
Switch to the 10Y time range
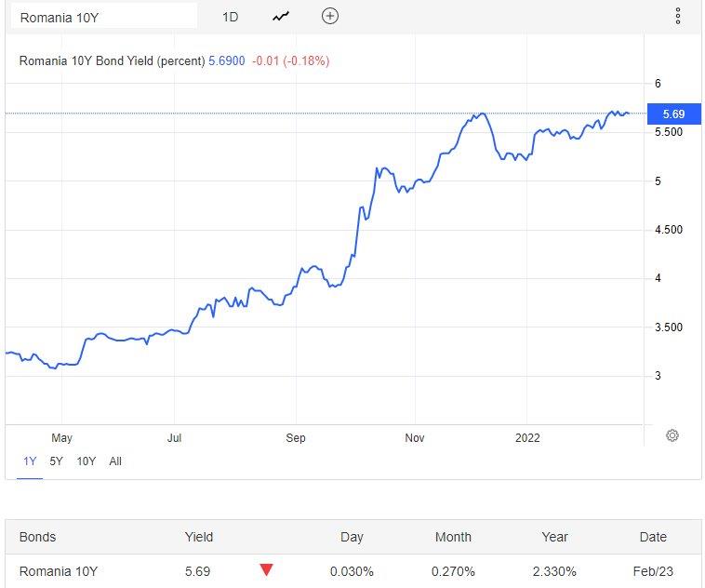tap(86, 461)
